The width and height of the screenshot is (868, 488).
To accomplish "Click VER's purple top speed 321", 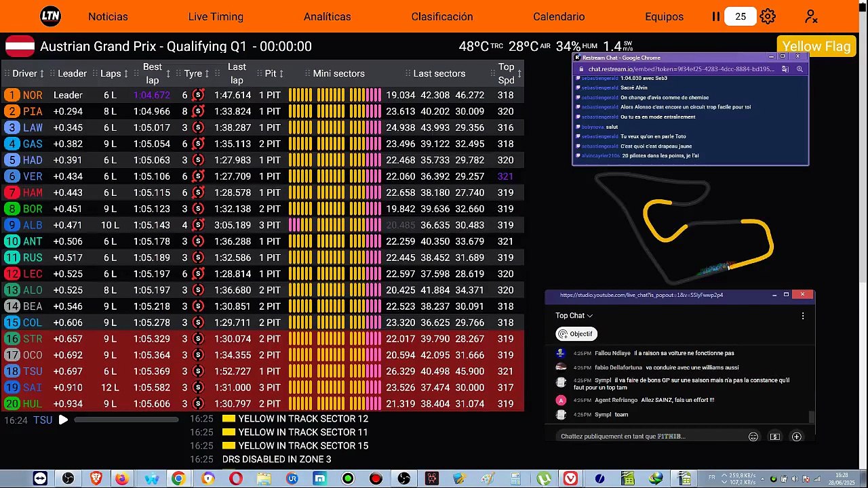I will (x=505, y=176).
